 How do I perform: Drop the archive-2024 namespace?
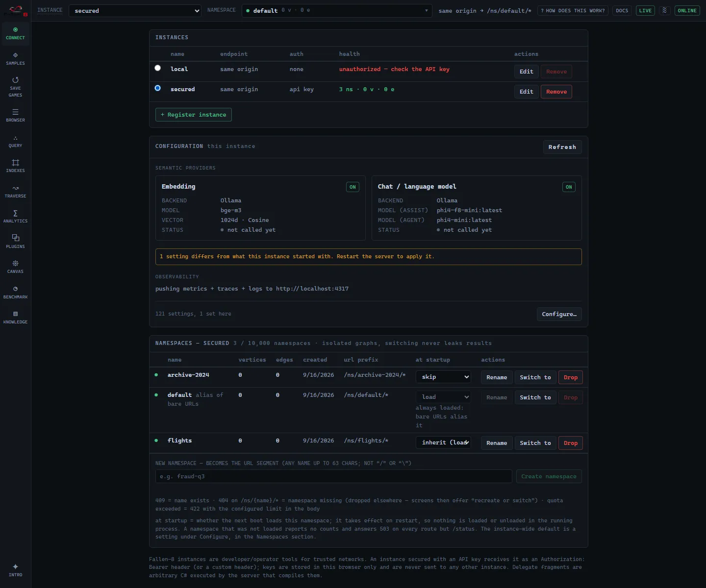pos(570,377)
